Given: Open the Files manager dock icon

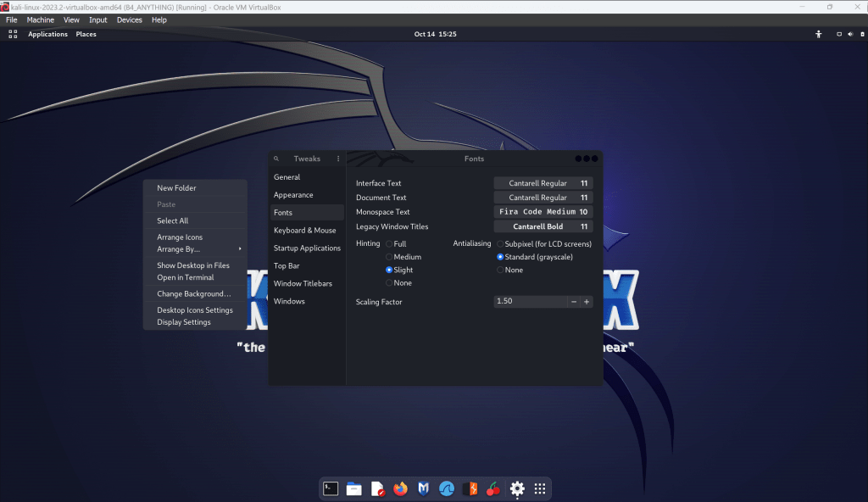Looking at the screenshot, I should (354, 488).
